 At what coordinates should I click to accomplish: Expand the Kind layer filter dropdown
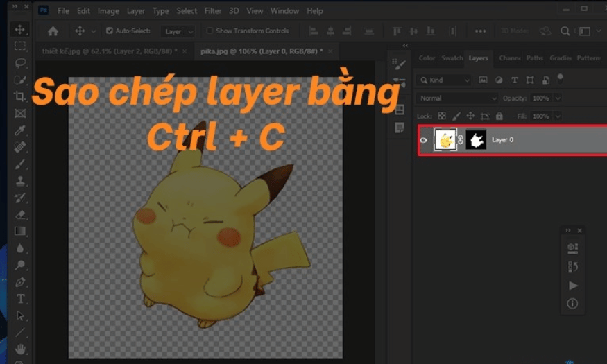(444, 80)
